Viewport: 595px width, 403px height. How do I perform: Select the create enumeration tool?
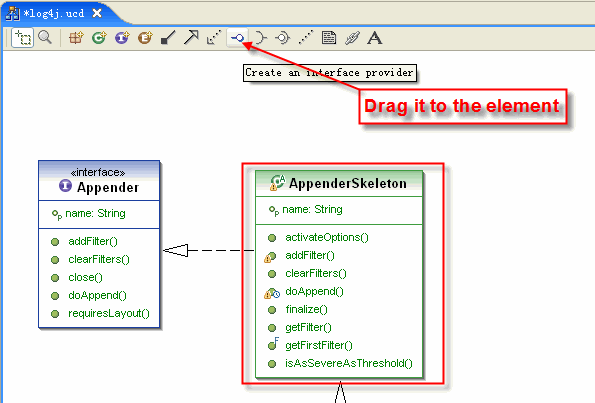[145, 38]
